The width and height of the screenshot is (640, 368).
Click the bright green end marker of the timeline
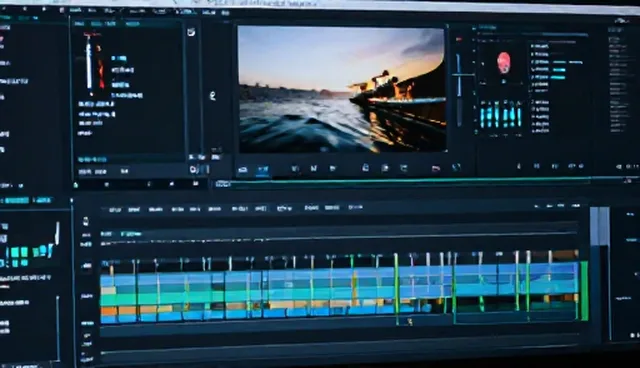pos(584,290)
